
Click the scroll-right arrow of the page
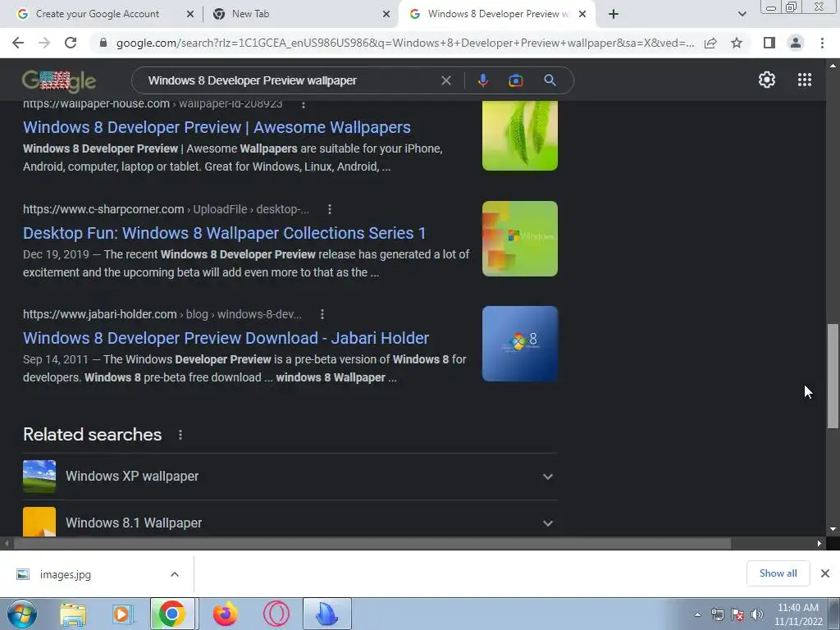click(819, 543)
